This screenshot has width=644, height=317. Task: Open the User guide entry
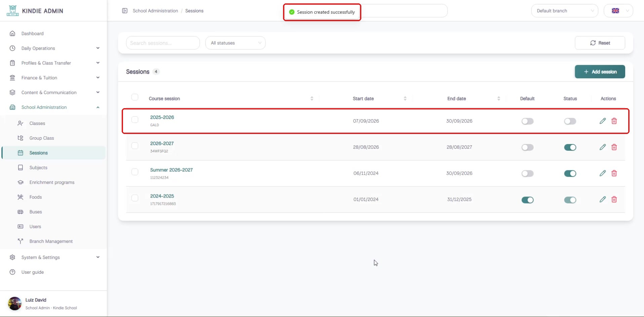[x=54, y=272]
